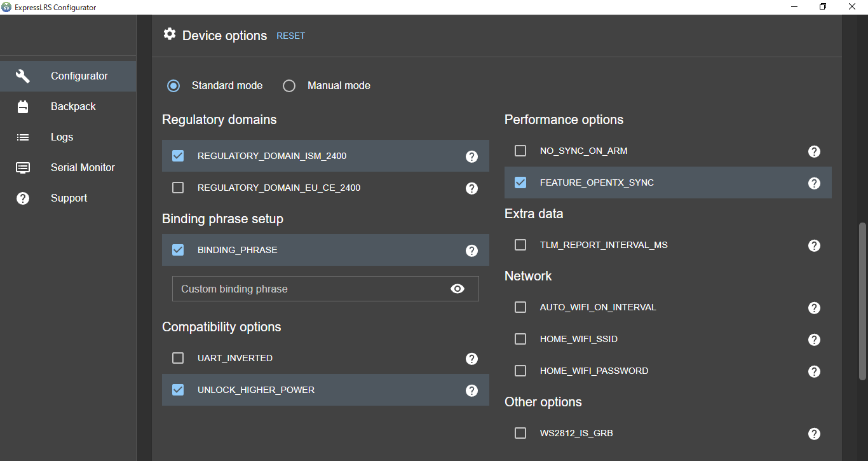Image resolution: width=868 pixels, height=461 pixels.
Task: Open help for BINDING_PHRASE option
Action: [x=471, y=251]
